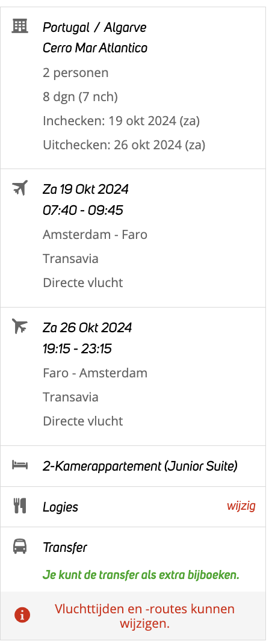This screenshot has width=272, height=644.
Task: Click the Cerro Mar Atlantico hotel name
Action: point(95,48)
